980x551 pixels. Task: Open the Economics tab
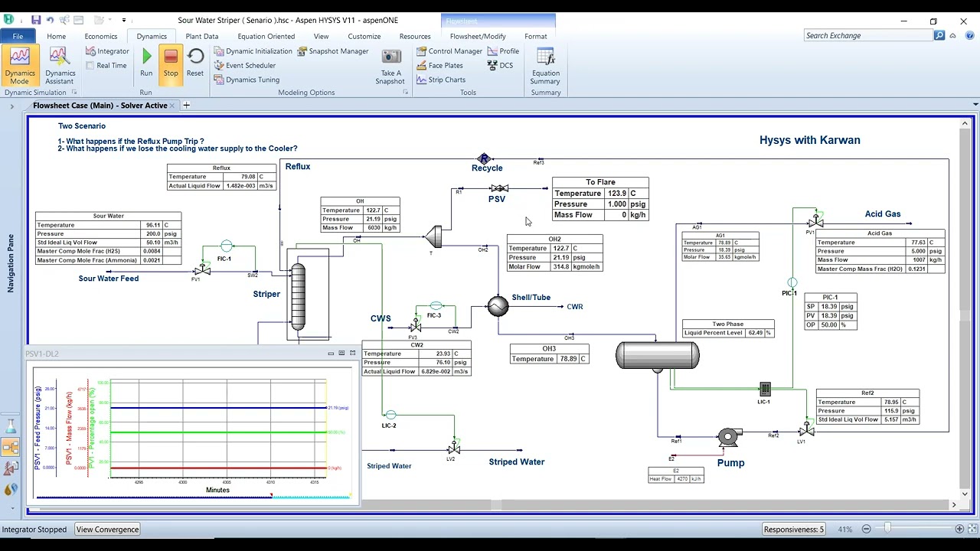click(x=101, y=36)
